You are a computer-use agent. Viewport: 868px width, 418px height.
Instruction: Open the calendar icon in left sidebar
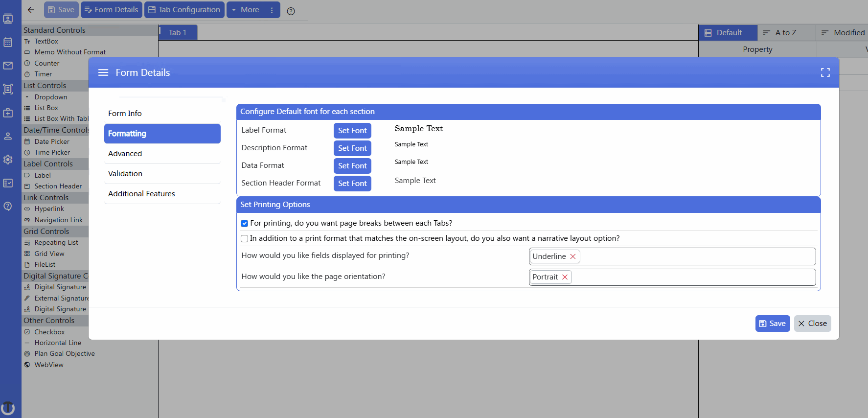pos(8,42)
